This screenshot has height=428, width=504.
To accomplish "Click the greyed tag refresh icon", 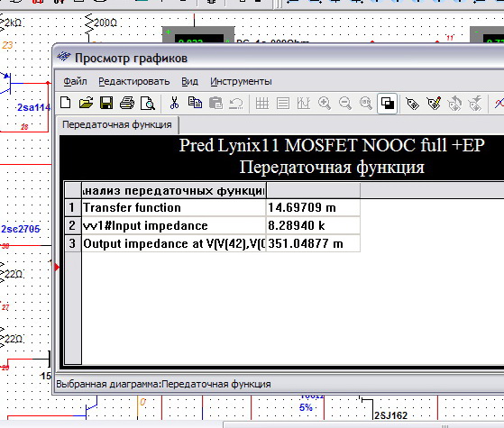I will [454, 104].
